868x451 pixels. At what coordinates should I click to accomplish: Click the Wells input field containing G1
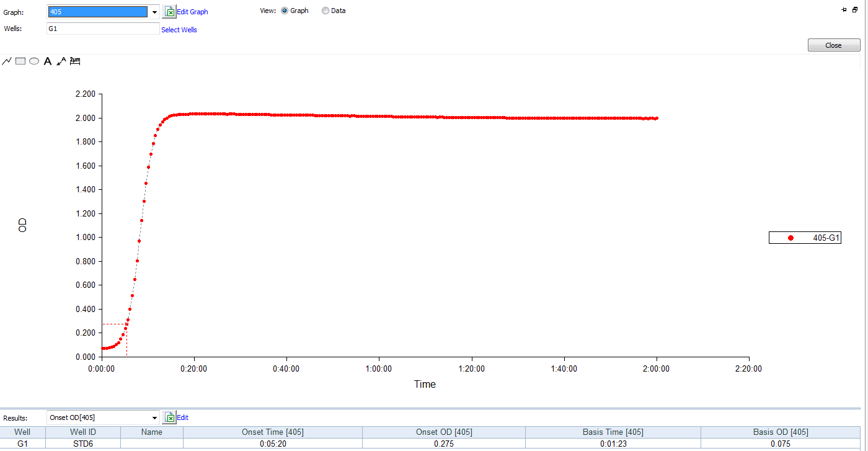tap(103, 29)
